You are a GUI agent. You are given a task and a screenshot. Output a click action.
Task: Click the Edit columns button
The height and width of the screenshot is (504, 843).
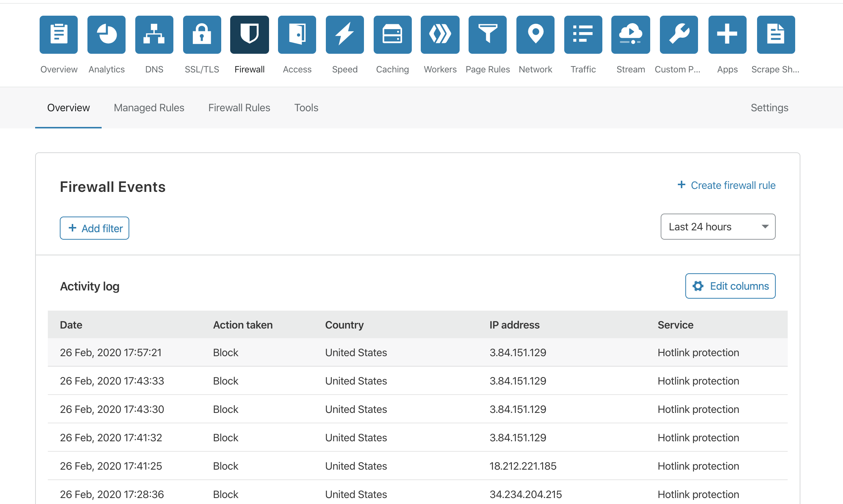coord(730,286)
